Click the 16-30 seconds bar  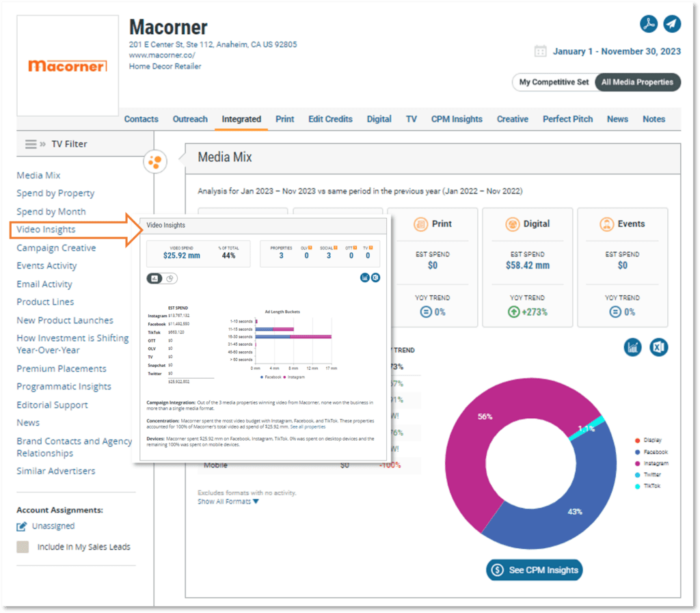coord(293,337)
